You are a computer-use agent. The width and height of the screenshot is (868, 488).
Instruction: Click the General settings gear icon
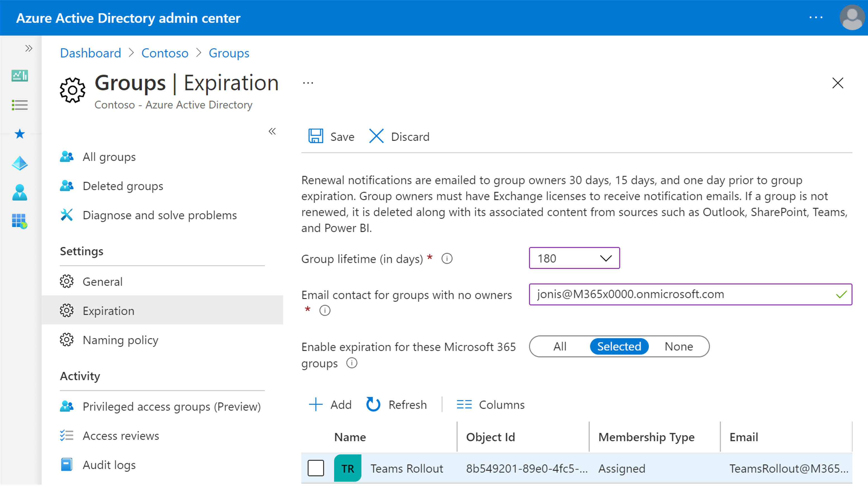click(67, 281)
